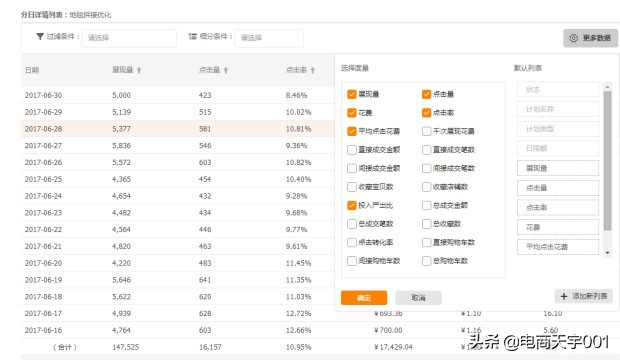Click the （合计） totals label

coord(64,347)
